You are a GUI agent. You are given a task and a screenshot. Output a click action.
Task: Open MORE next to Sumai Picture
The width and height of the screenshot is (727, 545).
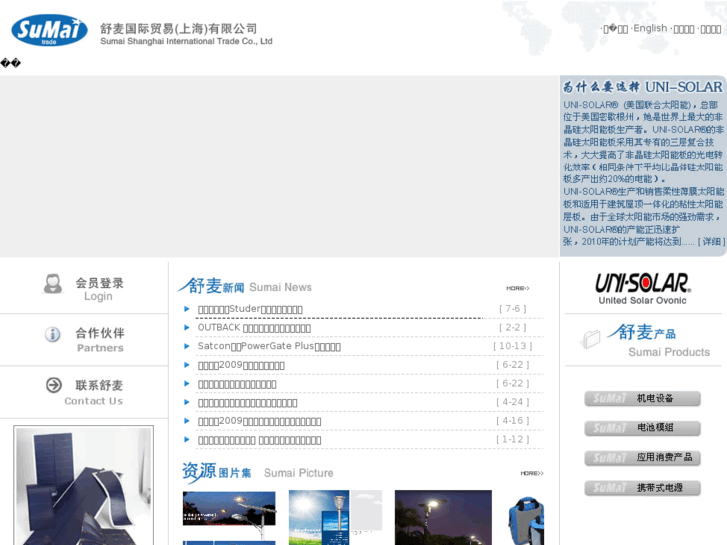[x=532, y=473]
